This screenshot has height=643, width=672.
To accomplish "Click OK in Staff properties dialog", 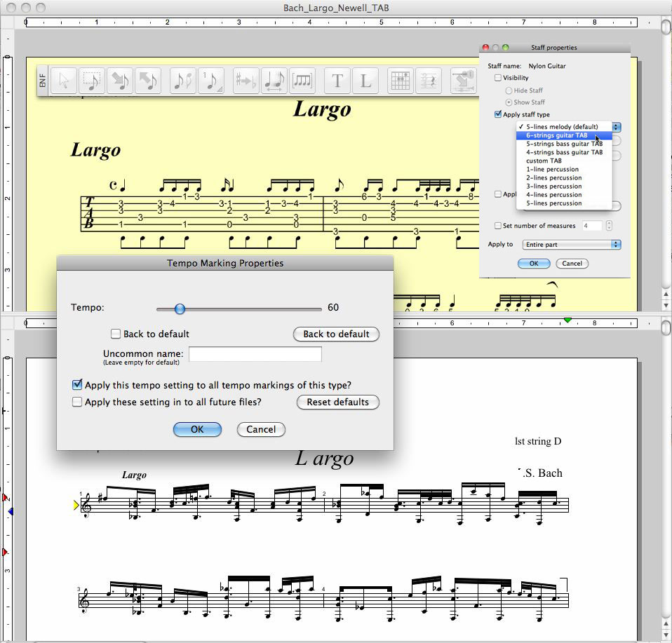I will (534, 264).
